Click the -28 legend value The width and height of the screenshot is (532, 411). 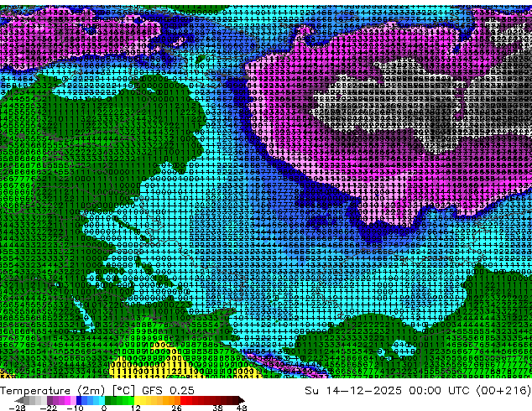[17, 408]
